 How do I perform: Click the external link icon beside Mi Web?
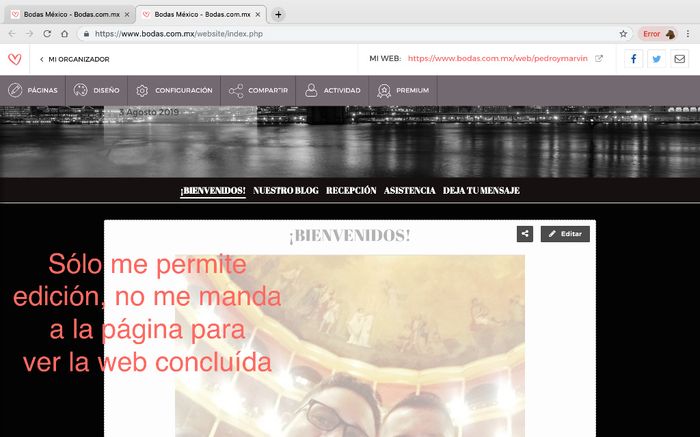pos(599,58)
